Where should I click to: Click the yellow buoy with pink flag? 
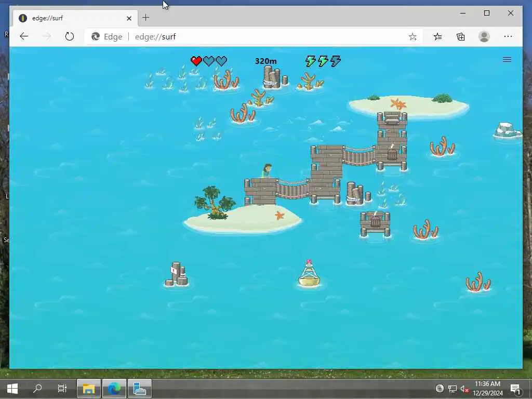309,273
